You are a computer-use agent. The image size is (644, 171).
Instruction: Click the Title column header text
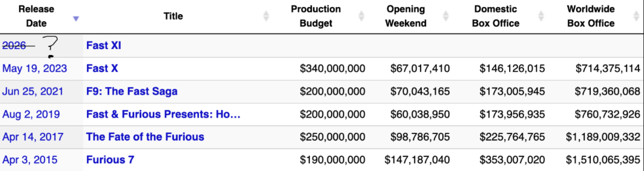pyautogui.click(x=173, y=16)
